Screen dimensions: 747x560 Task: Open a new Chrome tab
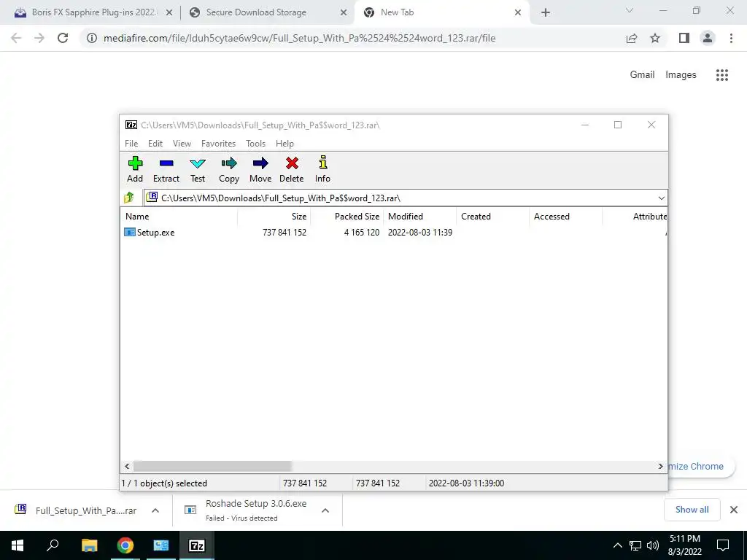tap(546, 13)
